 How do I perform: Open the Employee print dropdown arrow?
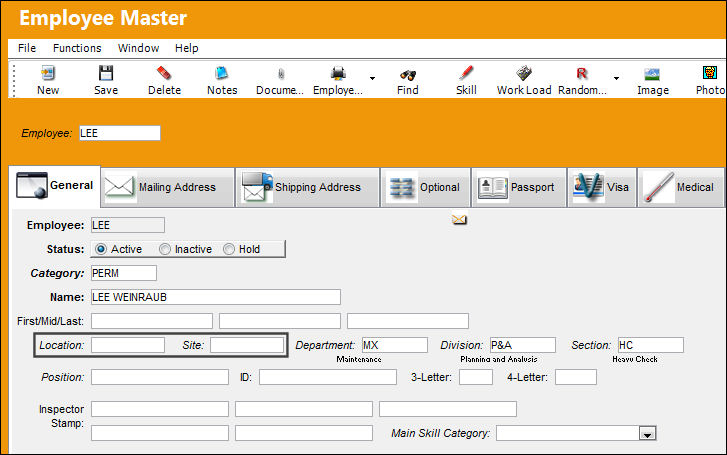pyautogui.click(x=372, y=78)
